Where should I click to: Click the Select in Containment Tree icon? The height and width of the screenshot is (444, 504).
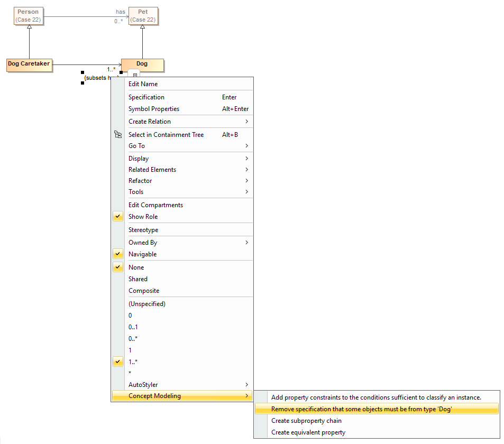click(x=118, y=135)
